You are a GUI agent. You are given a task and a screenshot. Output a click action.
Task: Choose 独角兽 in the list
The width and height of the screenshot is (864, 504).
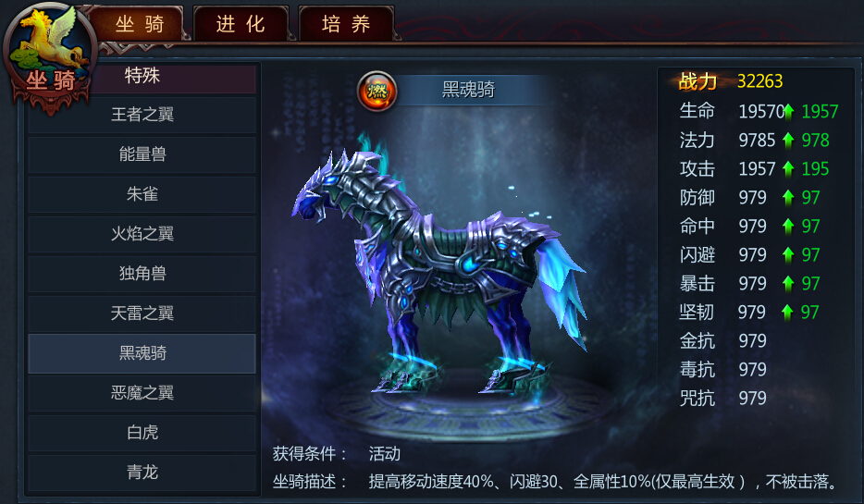142,273
